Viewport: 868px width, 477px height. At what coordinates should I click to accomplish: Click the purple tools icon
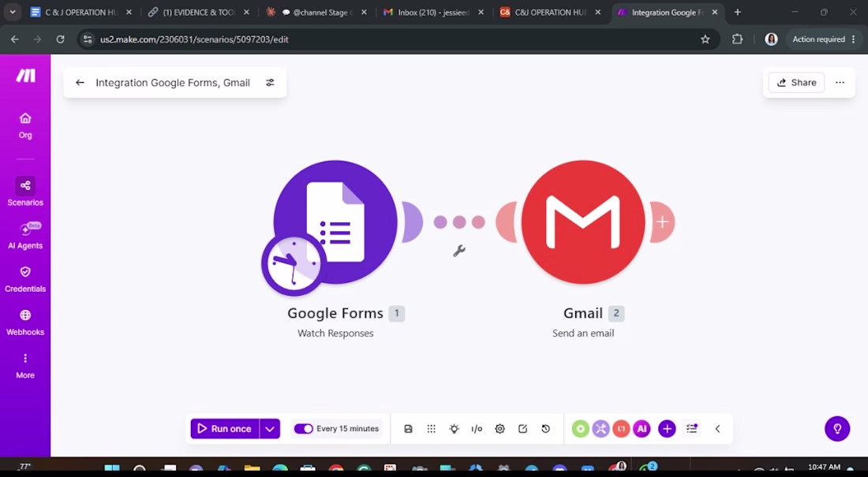pyautogui.click(x=600, y=429)
